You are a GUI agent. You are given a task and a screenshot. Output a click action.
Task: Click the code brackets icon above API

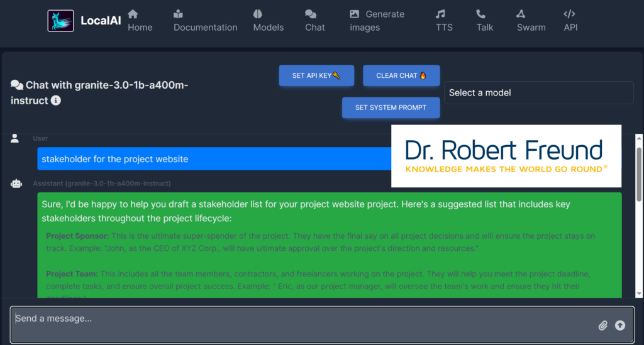[569, 14]
